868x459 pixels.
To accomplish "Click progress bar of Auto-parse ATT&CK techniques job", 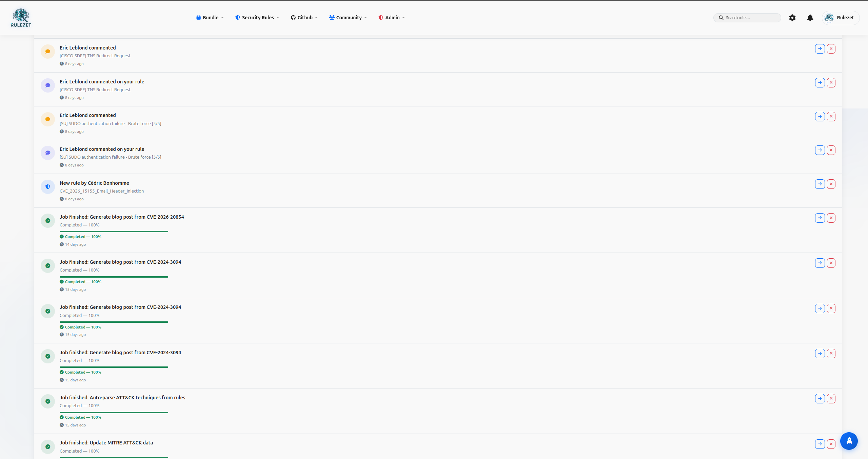I will click(x=114, y=412).
